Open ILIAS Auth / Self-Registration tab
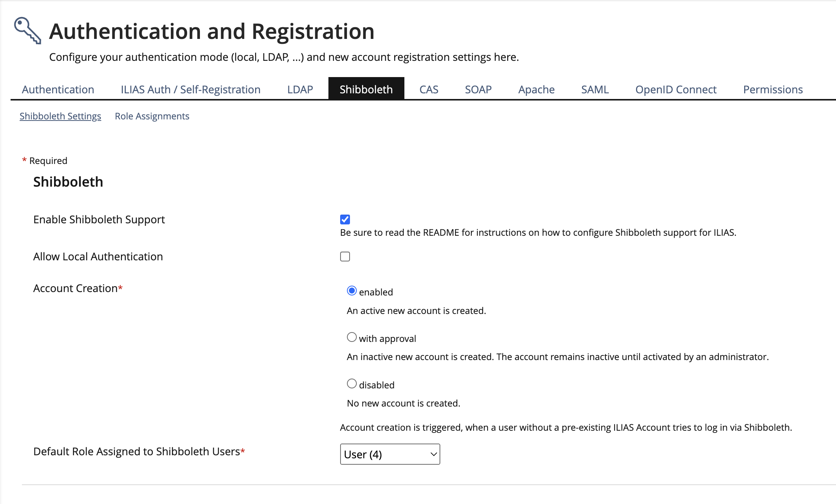 (x=190, y=90)
